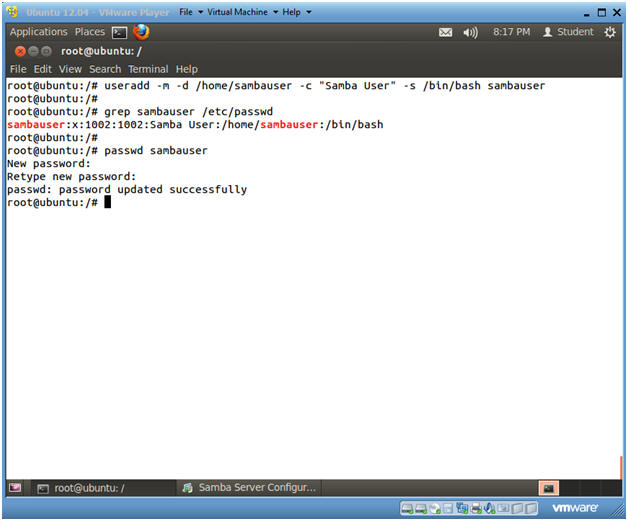Viewport: 628px width, 521px height.
Task: Open Firefox from the top panel
Action: (141, 32)
